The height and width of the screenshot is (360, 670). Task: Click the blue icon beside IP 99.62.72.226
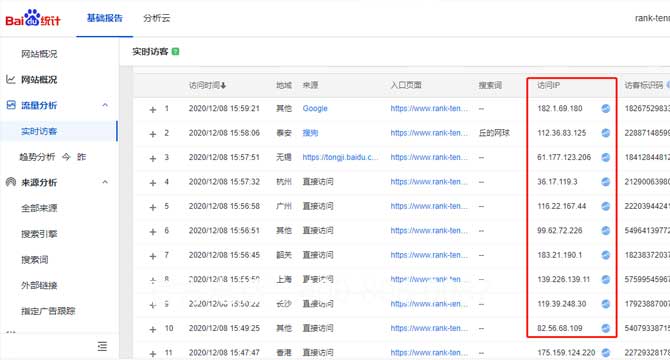coord(605,231)
